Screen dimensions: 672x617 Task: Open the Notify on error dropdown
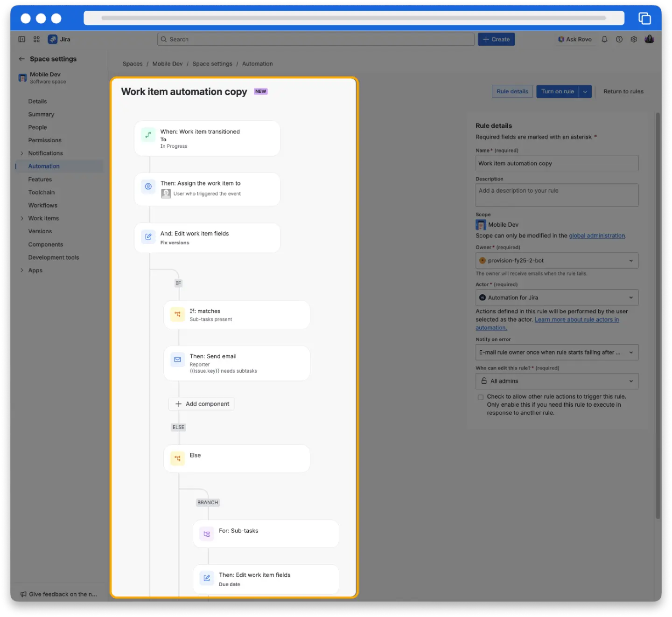coord(557,353)
